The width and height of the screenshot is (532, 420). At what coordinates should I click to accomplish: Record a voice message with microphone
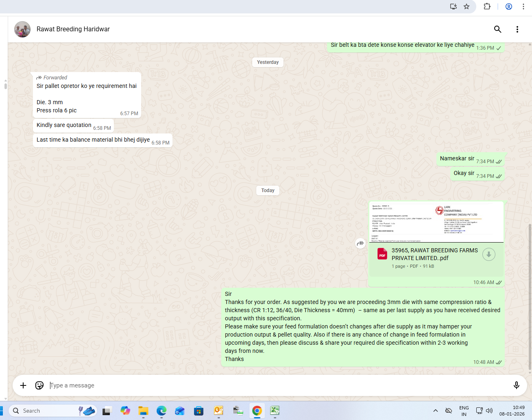tap(516, 385)
